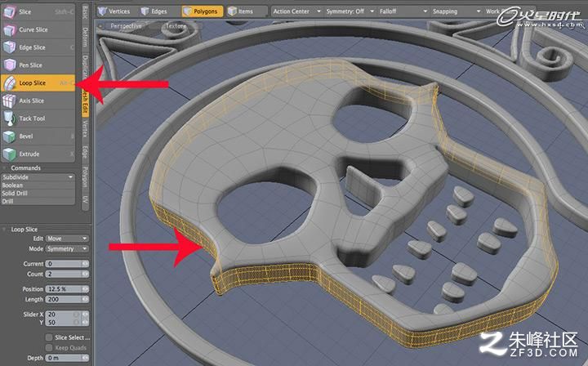Select the Axis Slice tool
This screenshot has height=366, width=588.
(38, 100)
